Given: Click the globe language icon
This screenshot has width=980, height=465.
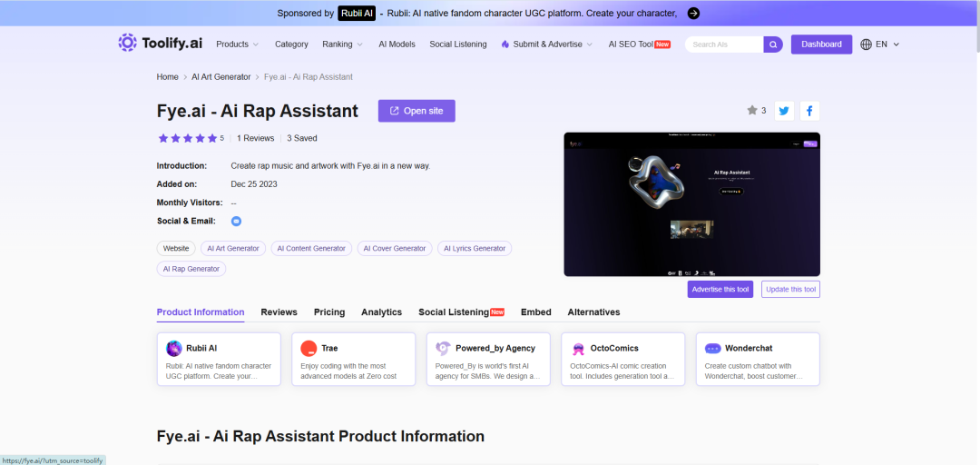Looking at the screenshot, I should (x=866, y=45).
